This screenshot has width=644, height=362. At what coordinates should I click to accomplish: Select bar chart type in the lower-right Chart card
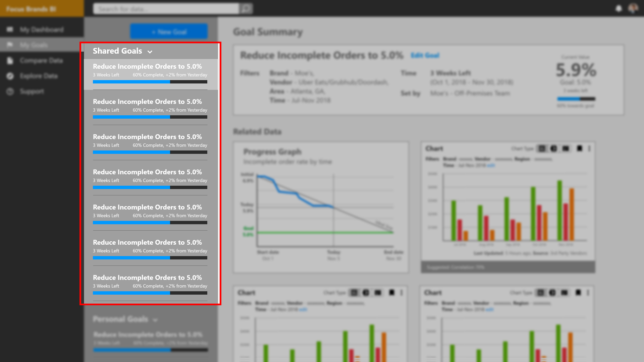point(541,293)
